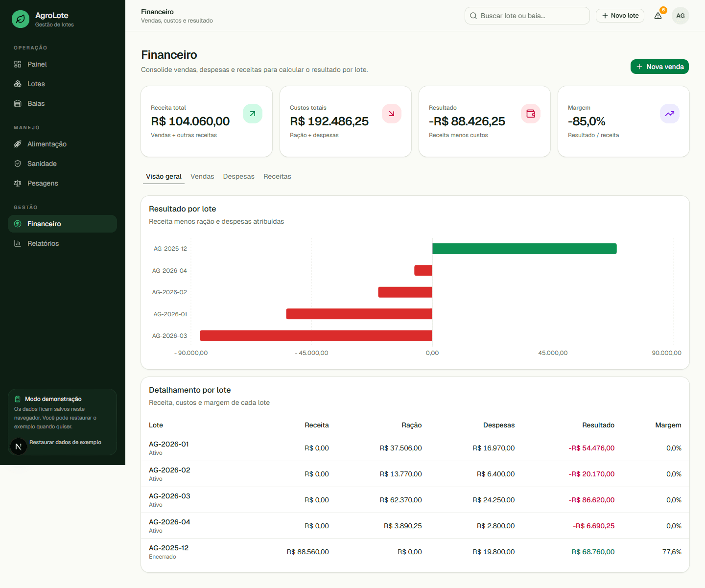The image size is (705, 588).
Task: Click the Custos totais down-arrow icon
Action: [392, 114]
